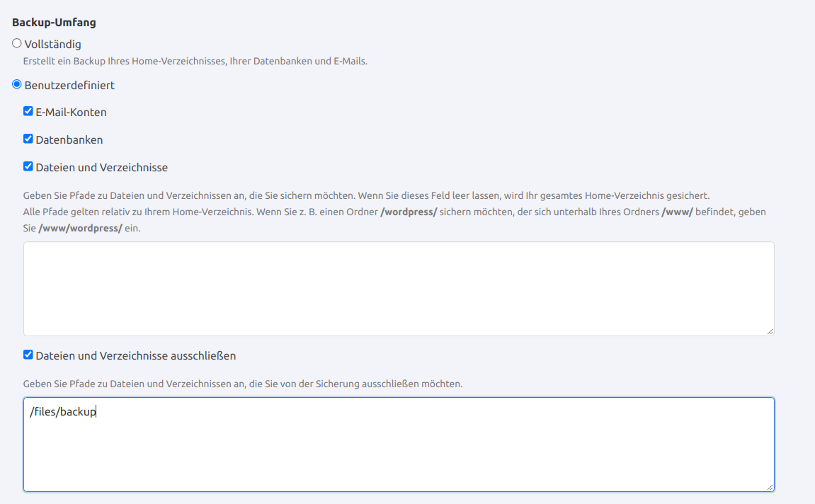The height and width of the screenshot is (504, 815).
Task: Click the resize handle of the empty text area
Action: point(769,331)
